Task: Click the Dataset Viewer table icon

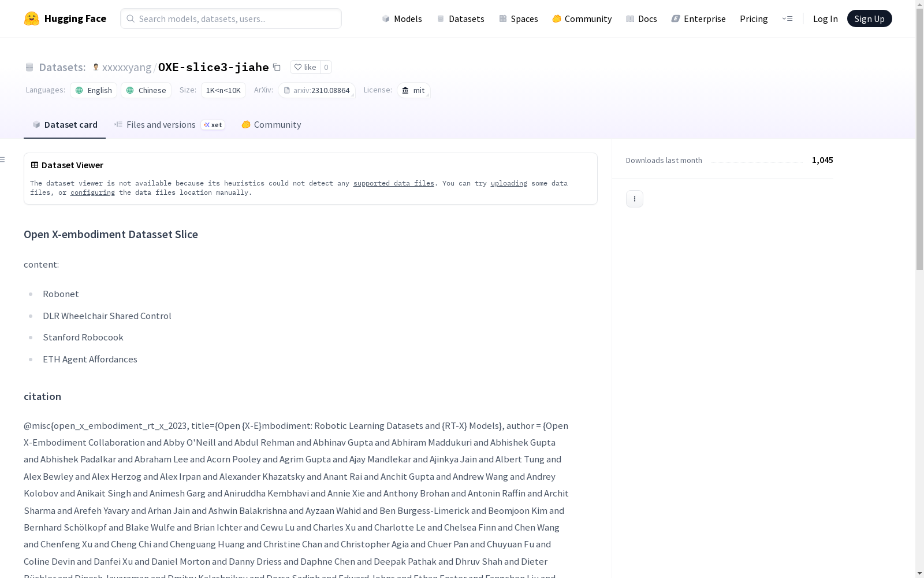Action: pyautogui.click(x=35, y=165)
